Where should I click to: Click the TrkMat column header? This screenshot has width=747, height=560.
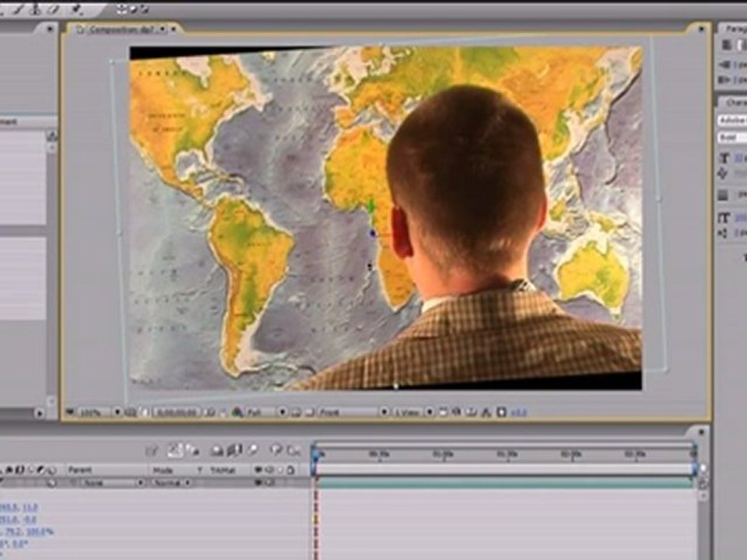coord(223,470)
